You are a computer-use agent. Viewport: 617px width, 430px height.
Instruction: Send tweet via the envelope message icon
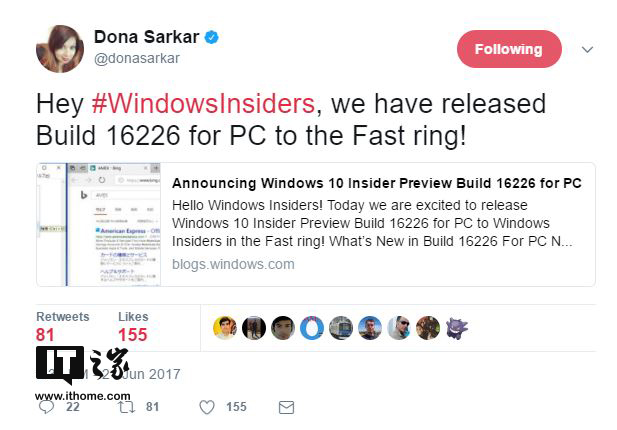[286, 407]
